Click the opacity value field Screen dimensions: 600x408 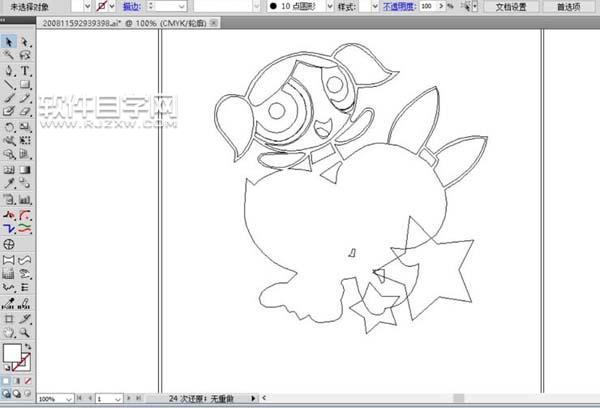coord(429,6)
